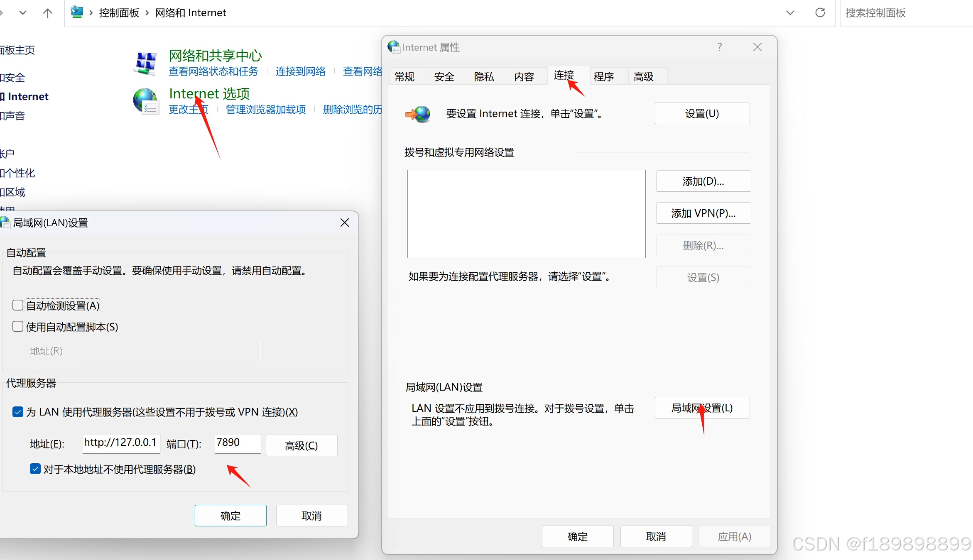Uncheck 为 LAN 使用代理服务器
Viewport: 973px width, 560px height.
(17, 411)
